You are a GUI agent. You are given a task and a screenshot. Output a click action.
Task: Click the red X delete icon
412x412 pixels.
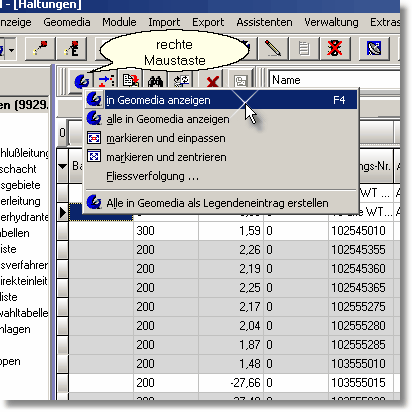(x=213, y=82)
